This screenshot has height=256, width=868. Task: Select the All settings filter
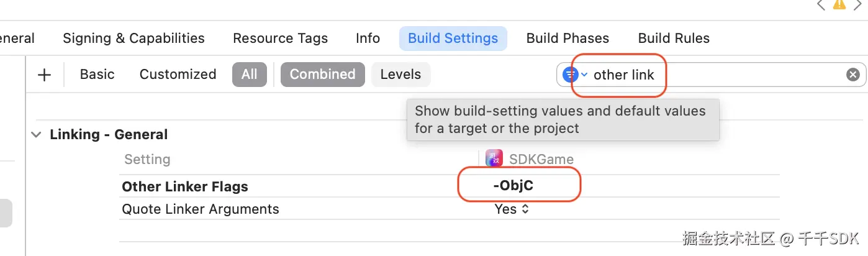tap(249, 75)
